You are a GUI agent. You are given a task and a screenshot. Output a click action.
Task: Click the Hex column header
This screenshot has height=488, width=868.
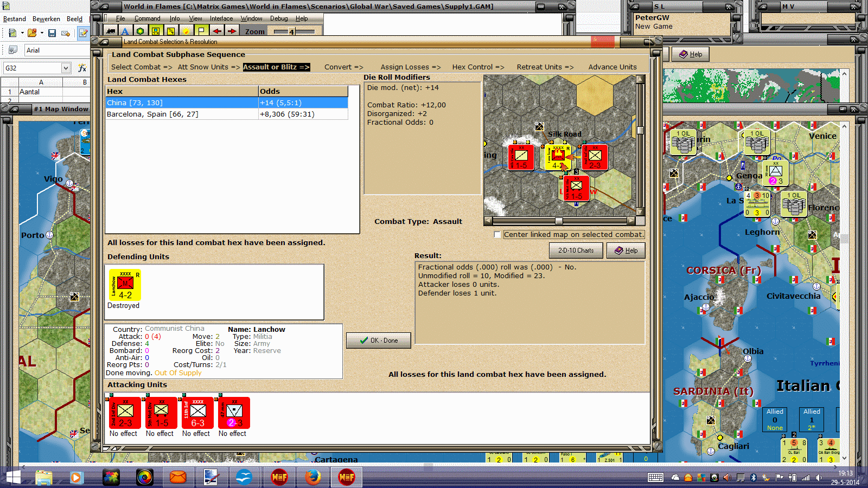(182, 91)
